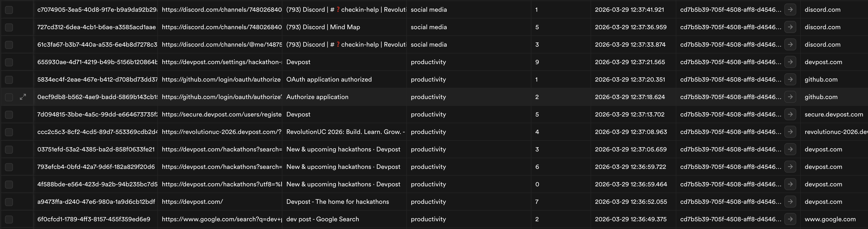
Task: Click ID cell 0ecf9db8-b562-4ae9-badd
Action: (x=95, y=97)
